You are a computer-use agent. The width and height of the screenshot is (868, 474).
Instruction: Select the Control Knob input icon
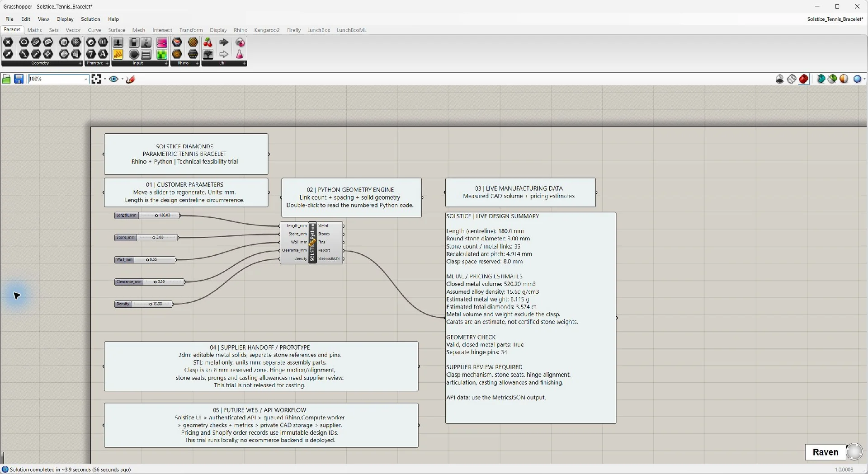(x=134, y=54)
